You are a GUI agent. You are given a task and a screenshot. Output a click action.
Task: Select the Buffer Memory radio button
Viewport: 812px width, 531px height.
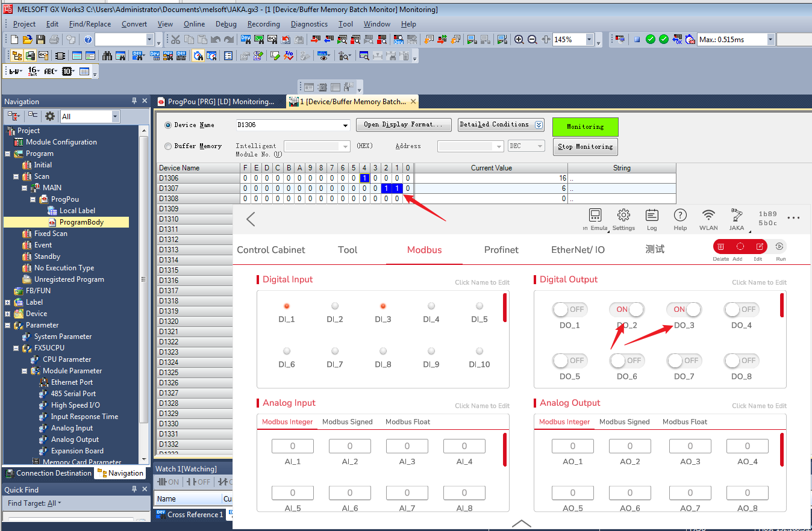point(168,146)
